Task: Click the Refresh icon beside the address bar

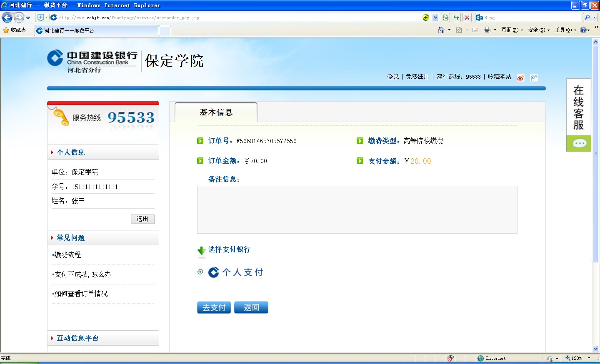Action: (456, 17)
